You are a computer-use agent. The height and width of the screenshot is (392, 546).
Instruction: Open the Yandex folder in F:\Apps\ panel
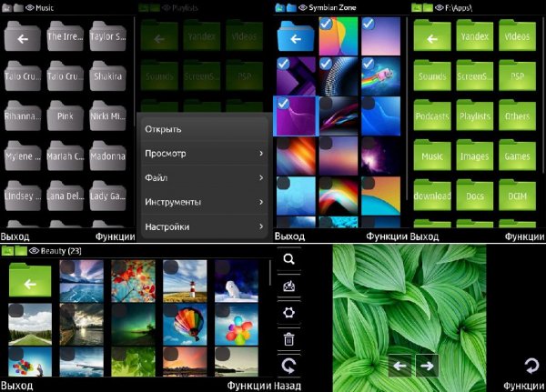pyautogui.click(x=475, y=36)
